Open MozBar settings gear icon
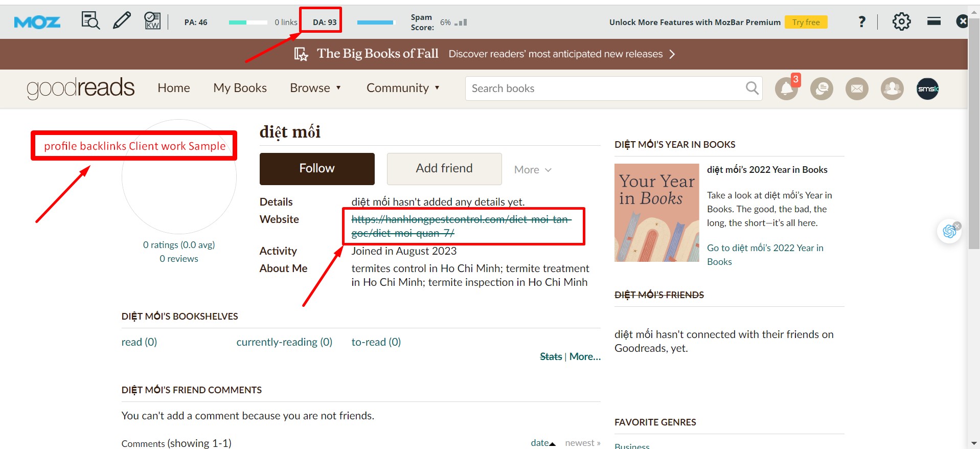 pos(901,21)
